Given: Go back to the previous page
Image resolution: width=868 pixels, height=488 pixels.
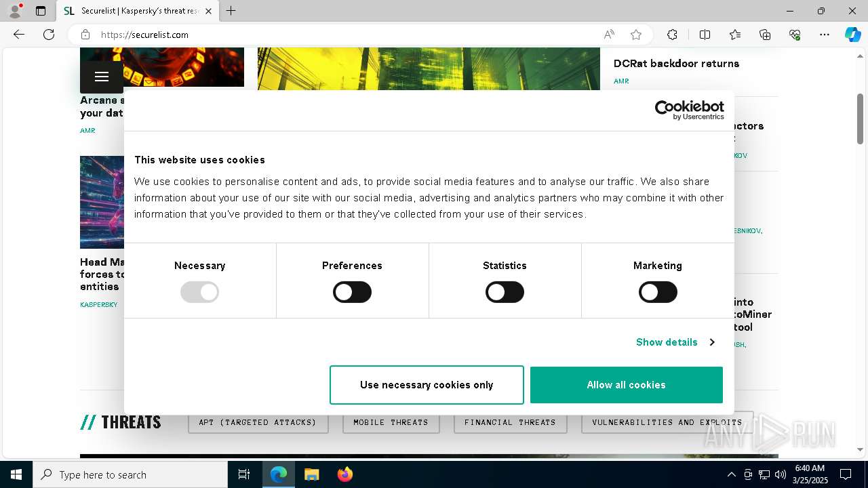Looking at the screenshot, I should tap(19, 35).
